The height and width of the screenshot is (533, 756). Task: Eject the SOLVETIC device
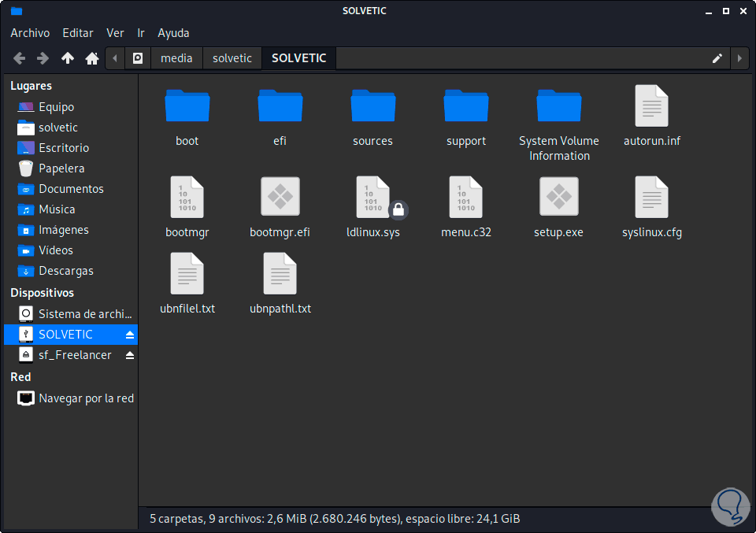130,335
